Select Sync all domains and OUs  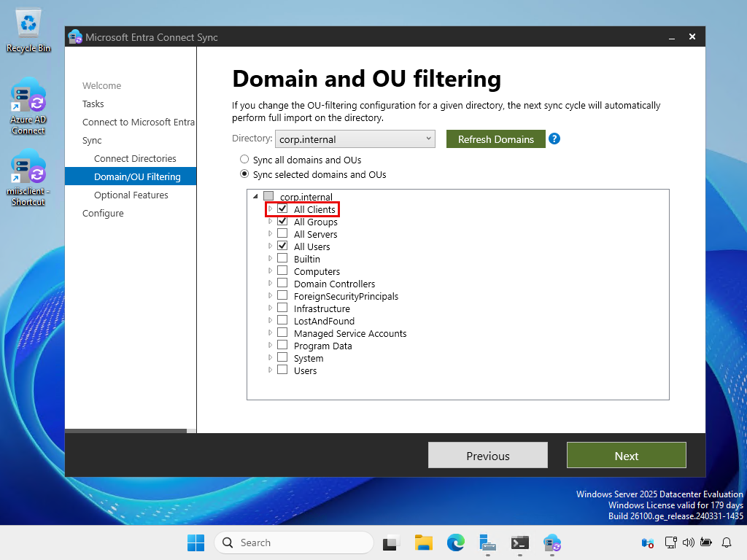click(x=244, y=159)
